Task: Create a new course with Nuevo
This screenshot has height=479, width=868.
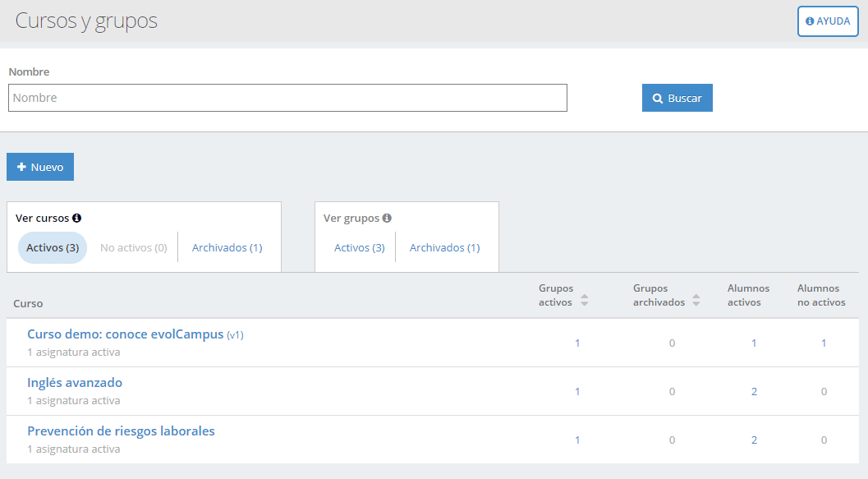Action: tap(40, 167)
